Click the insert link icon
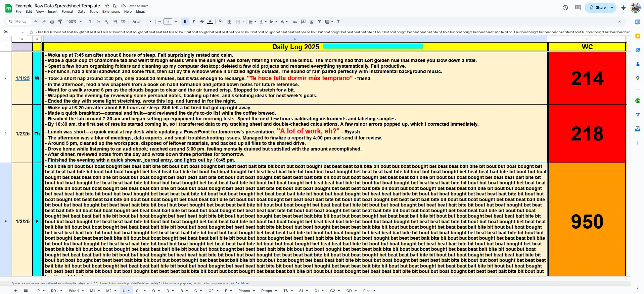This screenshot has width=644, height=294. tap(295, 22)
